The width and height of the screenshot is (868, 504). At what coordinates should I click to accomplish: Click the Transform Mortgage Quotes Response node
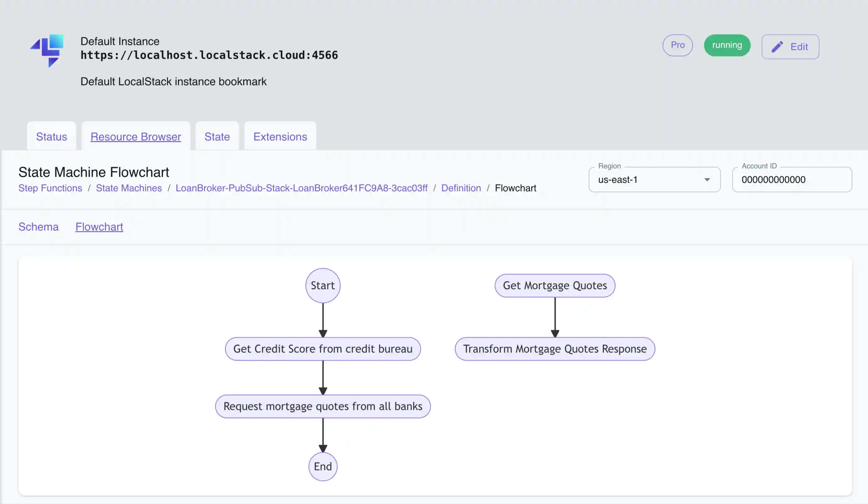click(555, 349)
